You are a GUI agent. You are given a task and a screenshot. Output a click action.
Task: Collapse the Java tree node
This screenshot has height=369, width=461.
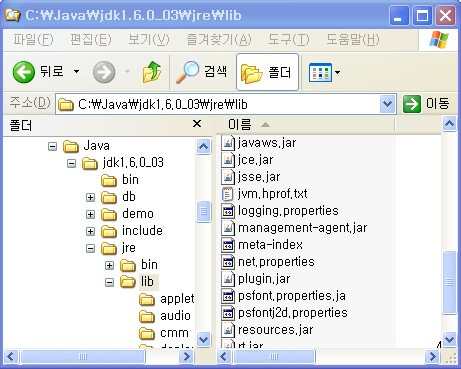(52, 146)
